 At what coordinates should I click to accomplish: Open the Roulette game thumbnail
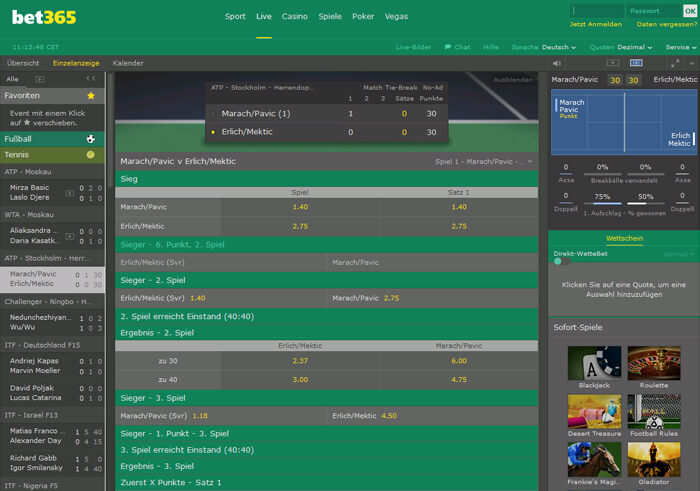654,363
